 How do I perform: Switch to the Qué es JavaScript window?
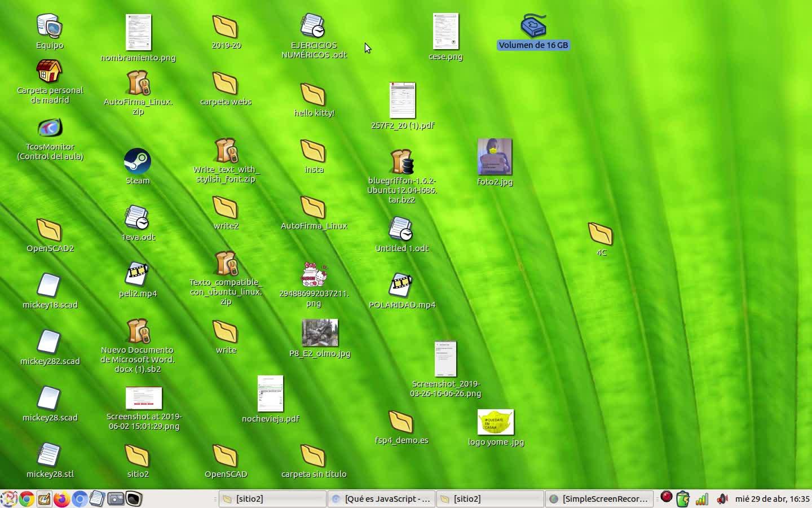(381, 499)
